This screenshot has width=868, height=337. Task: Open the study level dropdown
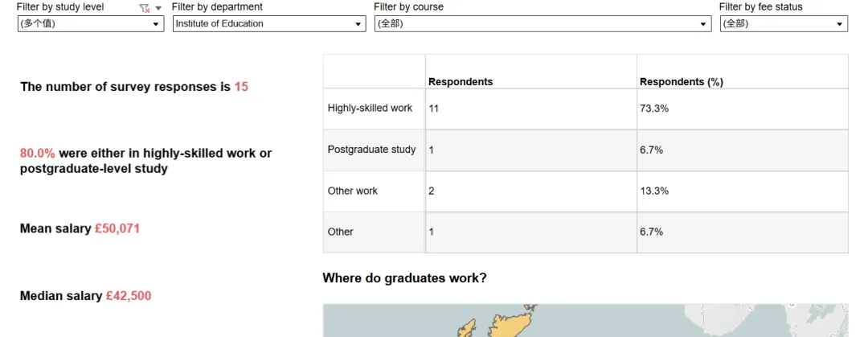[x=90, y=24]
